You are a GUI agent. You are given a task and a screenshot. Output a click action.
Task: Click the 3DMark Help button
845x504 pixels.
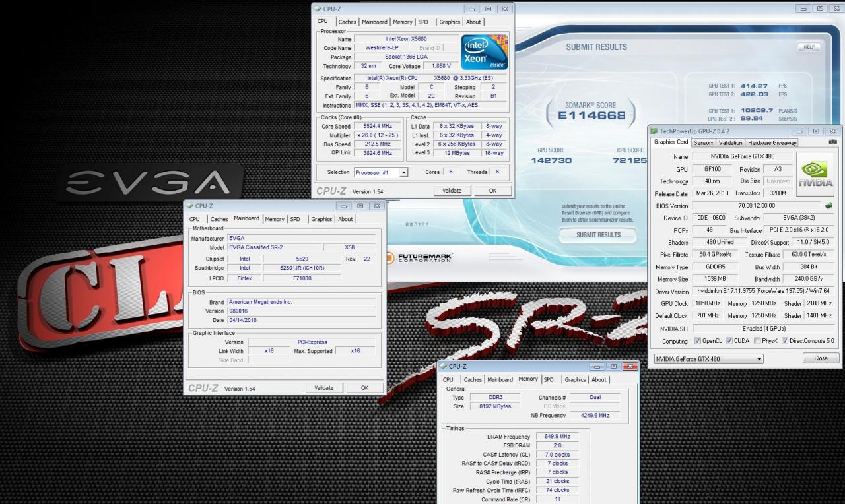click(x=808, y=47)
